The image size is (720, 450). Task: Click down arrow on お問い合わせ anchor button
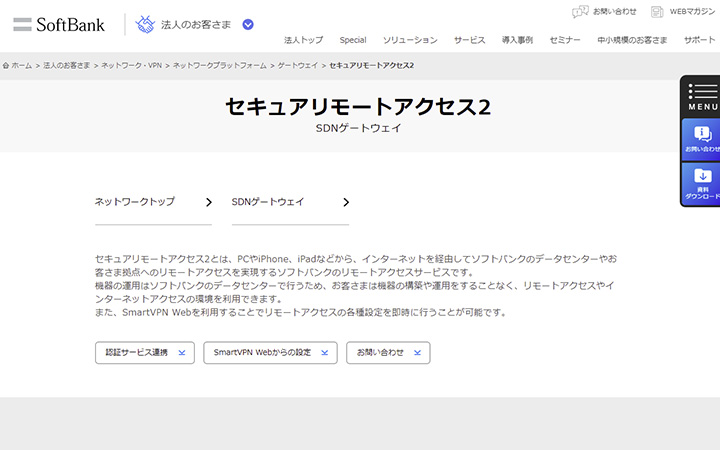pos(417,353)
